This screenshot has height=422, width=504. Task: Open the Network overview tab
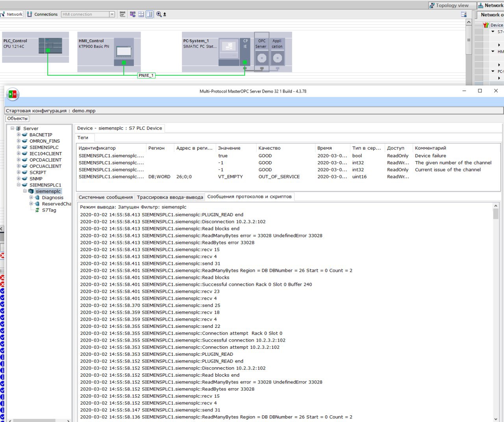coord(490,15)
